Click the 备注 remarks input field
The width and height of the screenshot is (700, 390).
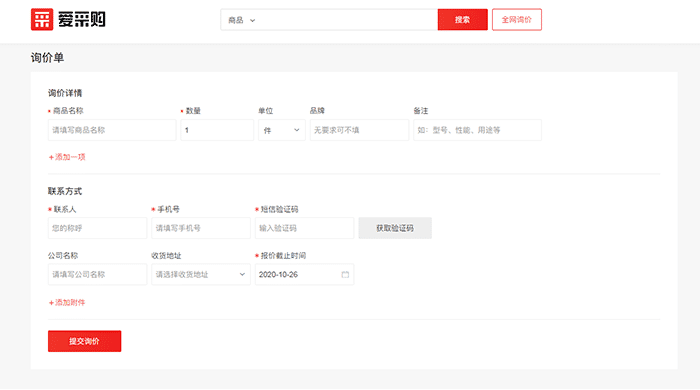click(x=477, y=130)
